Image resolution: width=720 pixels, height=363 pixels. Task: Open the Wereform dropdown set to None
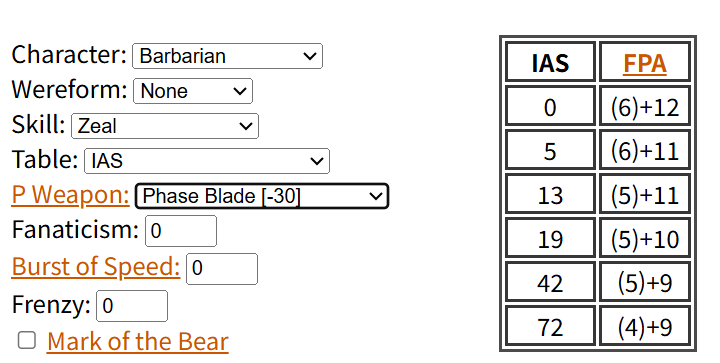pos(193,91)
